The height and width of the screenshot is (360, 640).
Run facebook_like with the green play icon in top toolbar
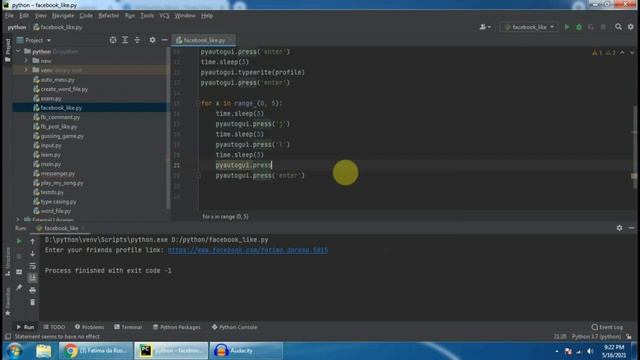click(x=567, y=27)
